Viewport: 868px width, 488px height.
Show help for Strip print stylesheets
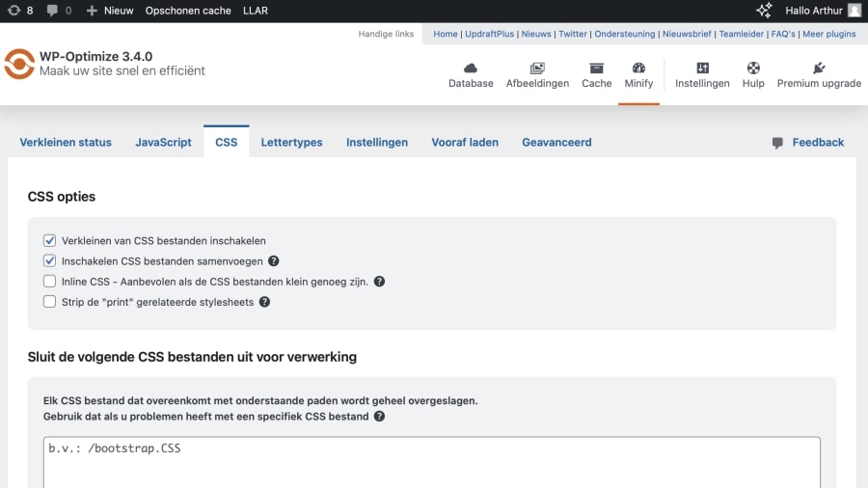coord(264,302)
